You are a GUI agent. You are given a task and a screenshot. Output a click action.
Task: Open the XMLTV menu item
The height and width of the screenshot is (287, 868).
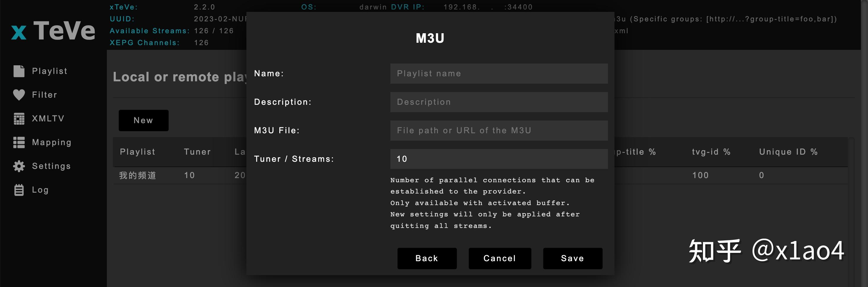(48, 119)
